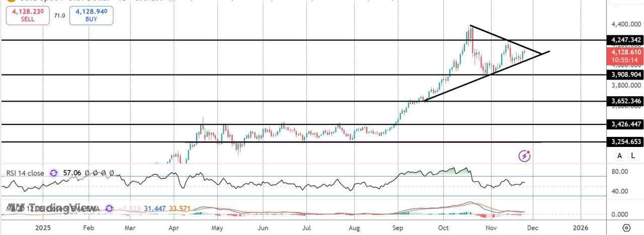Click the 3,652.346 support line label
644x235 pixels.
pyautogui.click(x=626, y=101)
